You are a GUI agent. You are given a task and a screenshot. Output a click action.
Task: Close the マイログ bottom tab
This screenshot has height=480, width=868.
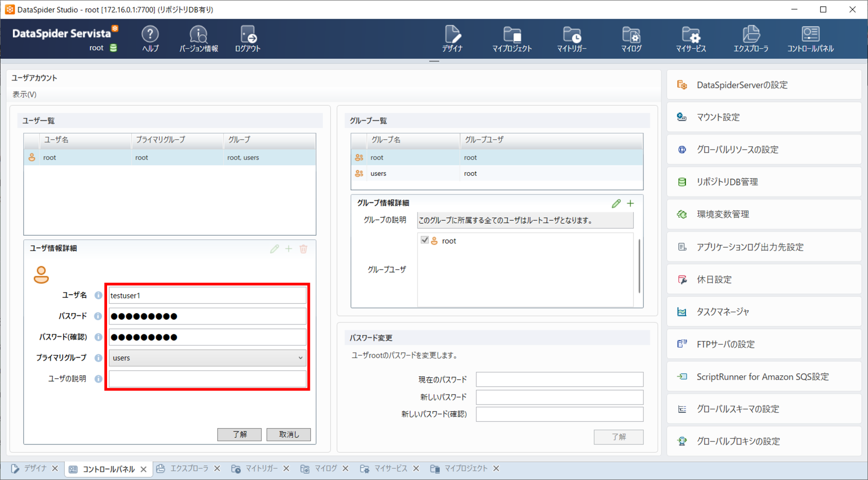click(x=345, y=469)
